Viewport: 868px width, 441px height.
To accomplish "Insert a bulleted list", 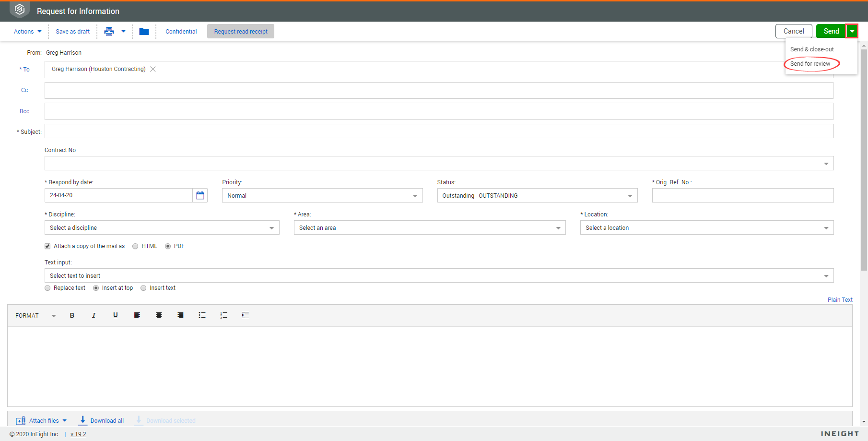I will point(202,315).
